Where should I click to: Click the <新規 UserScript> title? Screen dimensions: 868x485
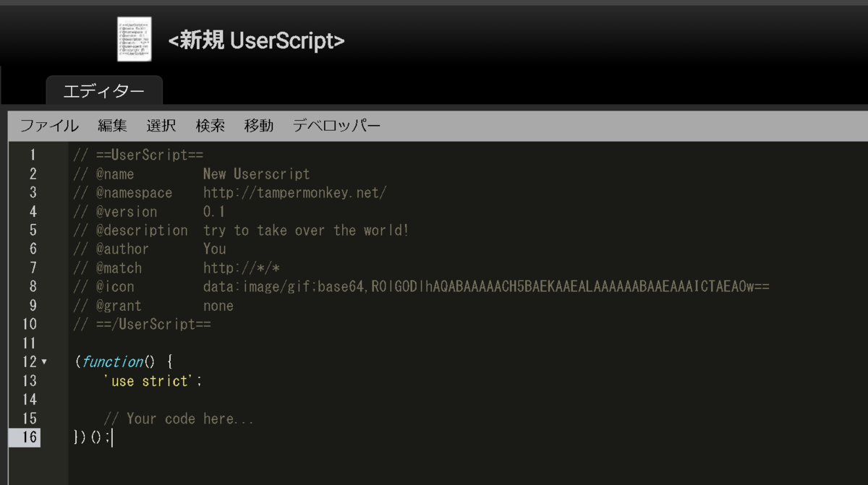tap(257, 41)
